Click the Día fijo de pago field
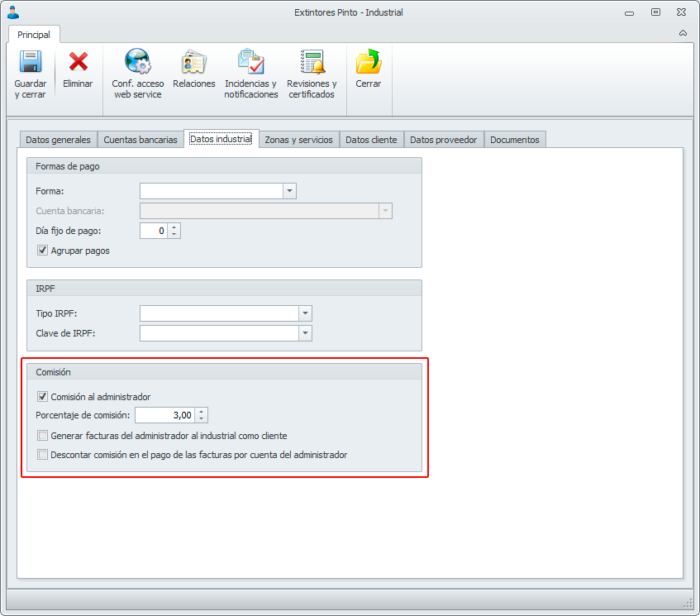 [154, 231]
